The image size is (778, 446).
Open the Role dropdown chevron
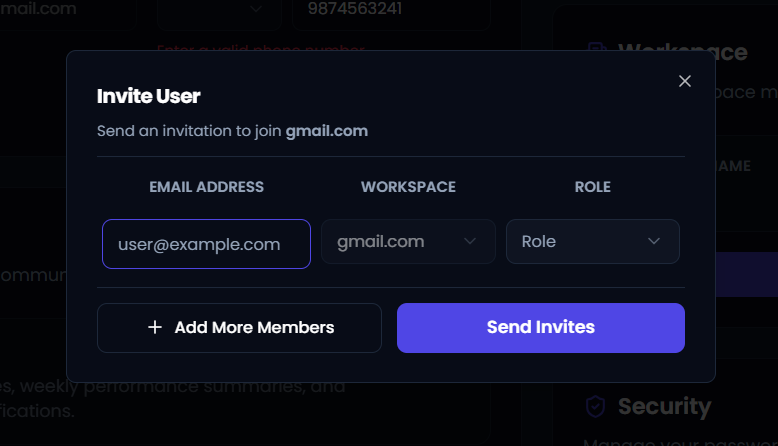pos(654,242)
